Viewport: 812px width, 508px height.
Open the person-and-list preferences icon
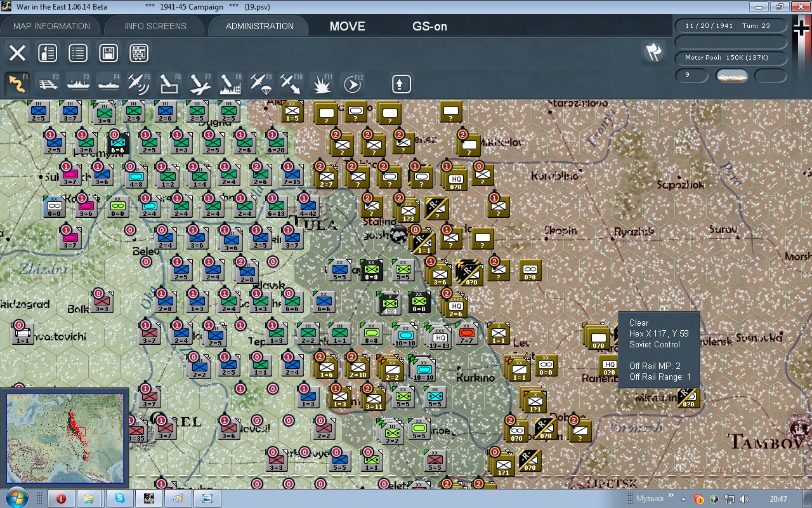coord(48,53)
